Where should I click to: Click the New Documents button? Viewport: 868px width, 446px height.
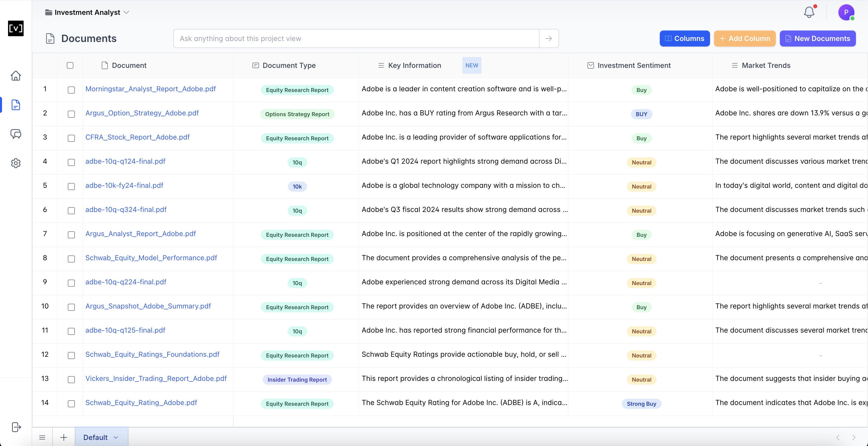818,38
